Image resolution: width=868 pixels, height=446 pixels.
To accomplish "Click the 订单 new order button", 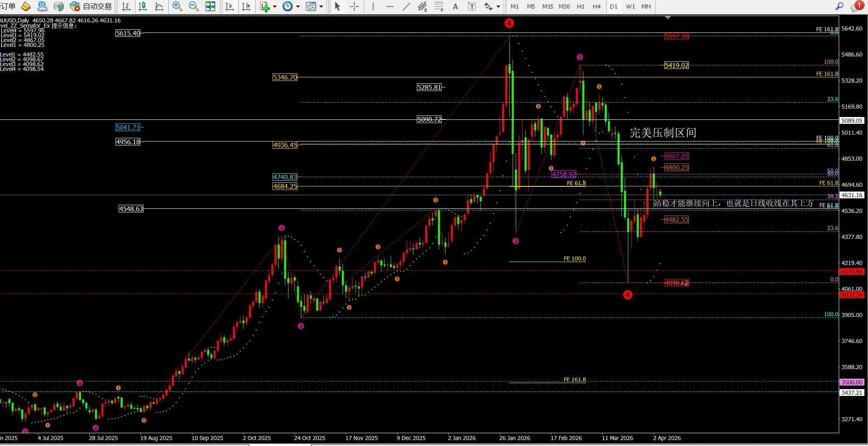I will pyautogui.click(x=8, y=6).
